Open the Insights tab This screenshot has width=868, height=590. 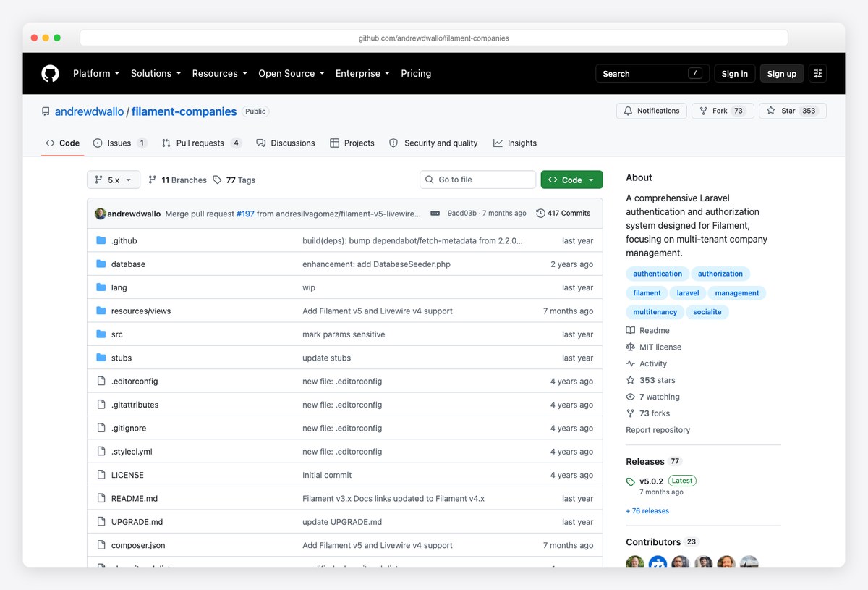point(515,143)
